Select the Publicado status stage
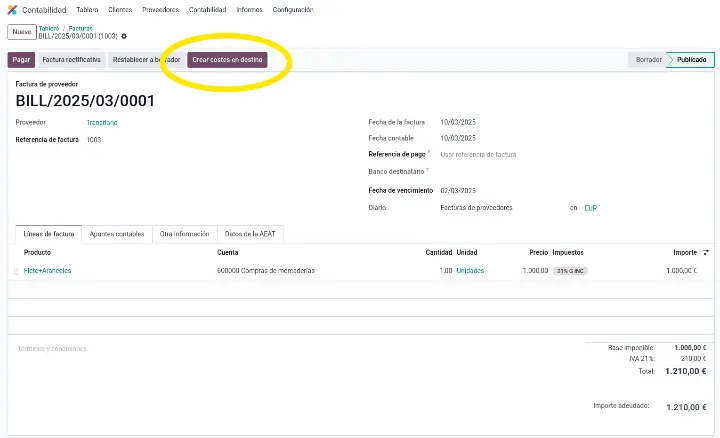This screenshot has width=720, height=438. tap(691, 60)
